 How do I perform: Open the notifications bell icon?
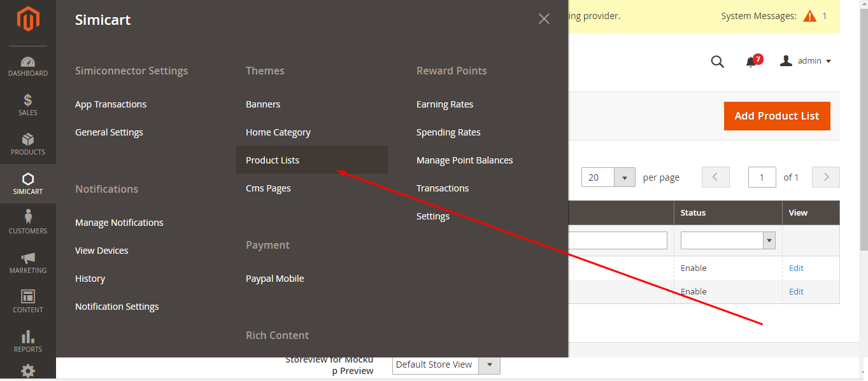coord(753,61)
